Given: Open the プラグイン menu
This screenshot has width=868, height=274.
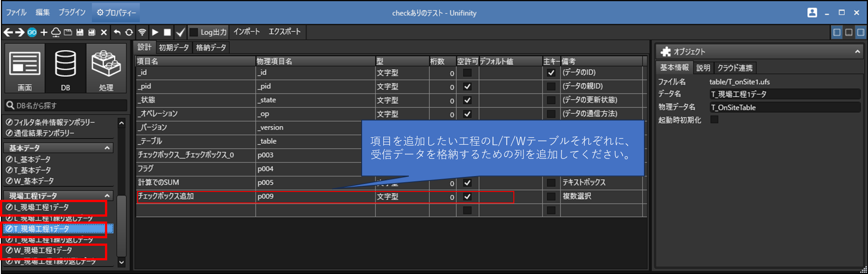Looking at the screenshot, I should click(x=72, y=12).
